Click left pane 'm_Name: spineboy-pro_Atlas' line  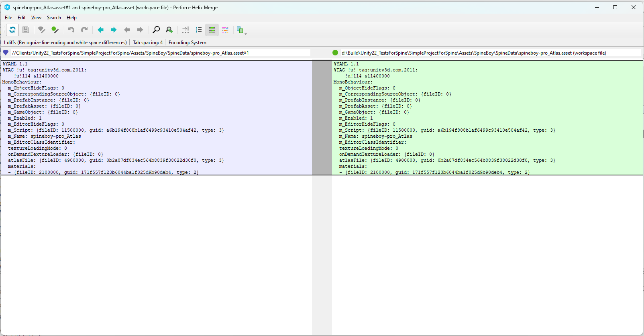tap(45, 136)
